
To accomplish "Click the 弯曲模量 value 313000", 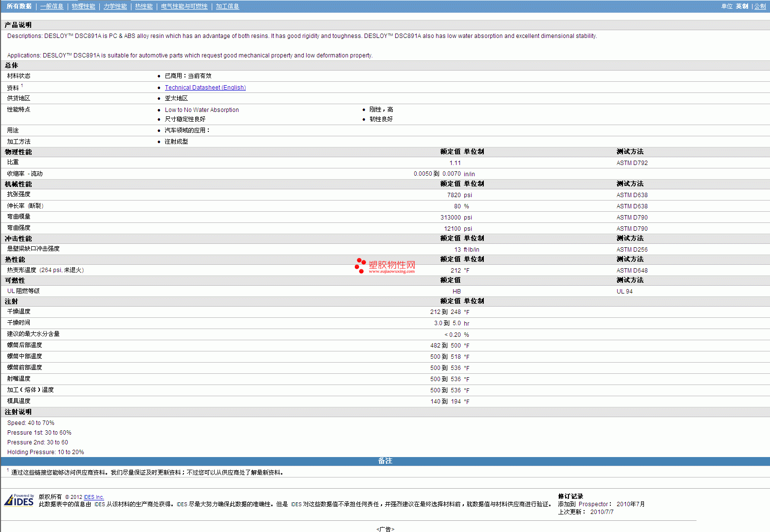I will (x=451, y=218).
